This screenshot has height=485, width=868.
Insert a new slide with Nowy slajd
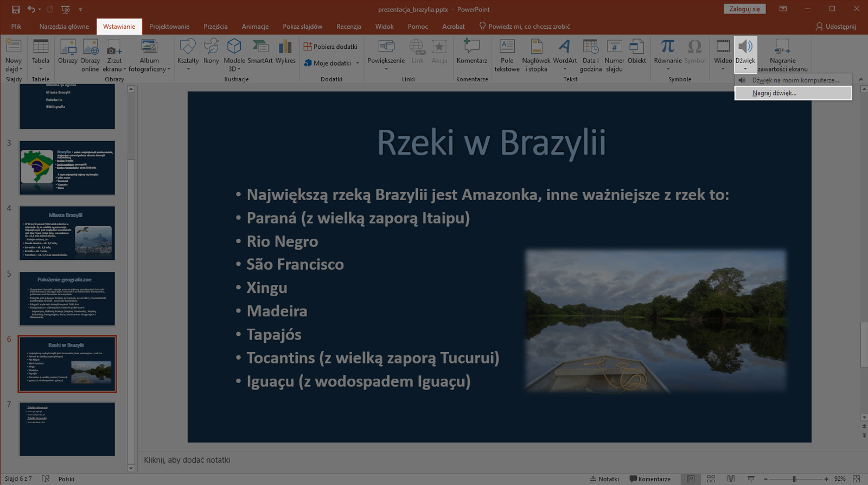click(14, 56)
